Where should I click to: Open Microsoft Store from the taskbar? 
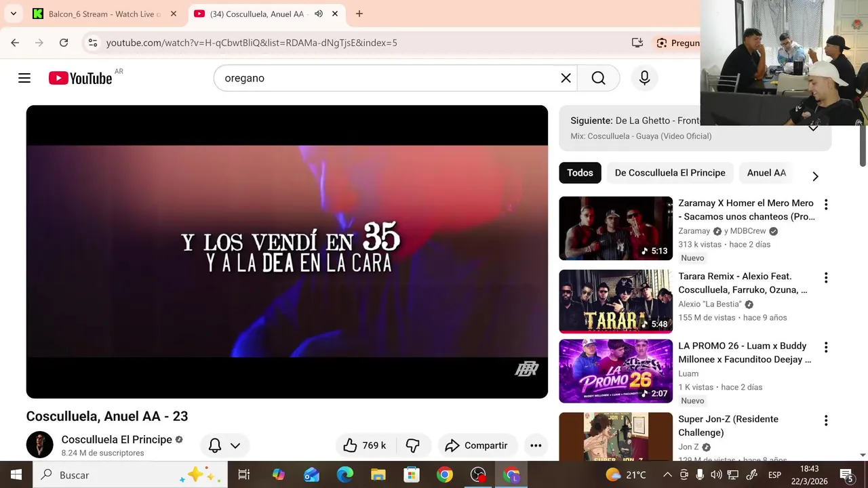coord(412,475)
